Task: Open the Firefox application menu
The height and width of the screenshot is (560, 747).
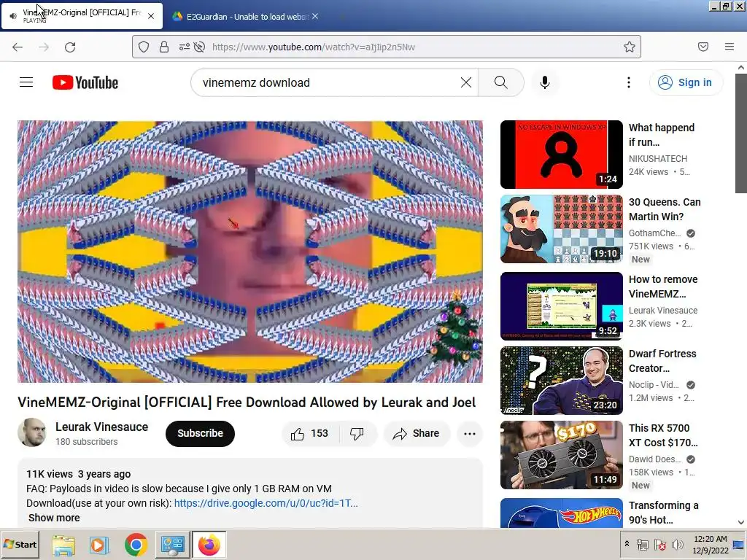Action: pyautogui.click(x=729, y=47)
